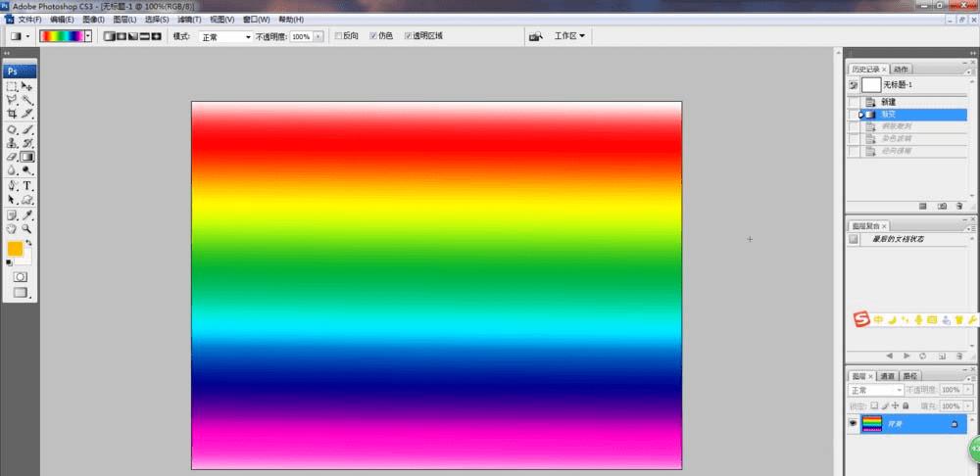Select the Hand tool
Image resolution: width=980 pixels, height=476 pixels.
click(12, 228)
